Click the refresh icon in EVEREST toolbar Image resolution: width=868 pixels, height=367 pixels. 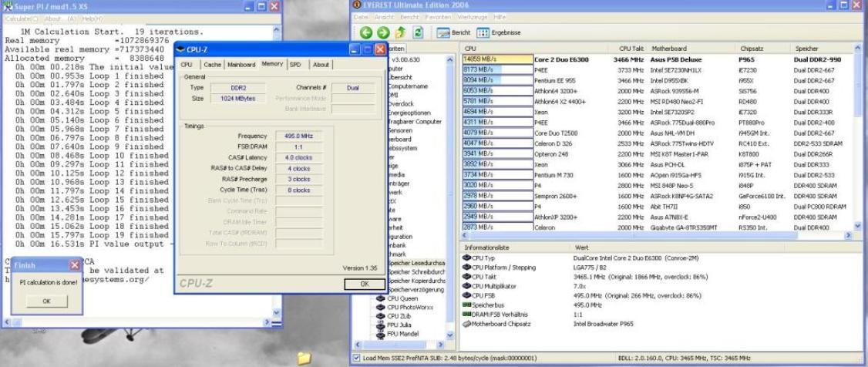[418, 32]
